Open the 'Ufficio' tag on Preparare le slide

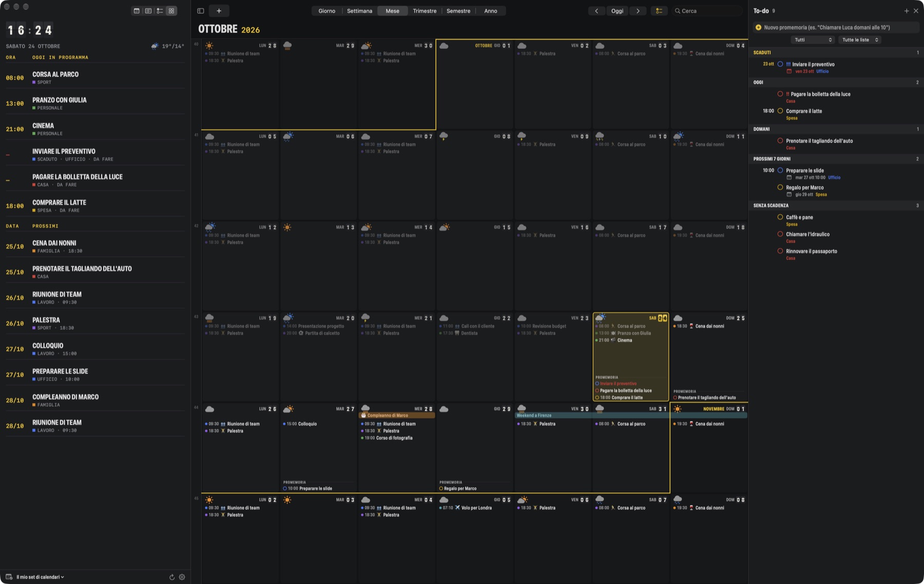coord(834,178)
